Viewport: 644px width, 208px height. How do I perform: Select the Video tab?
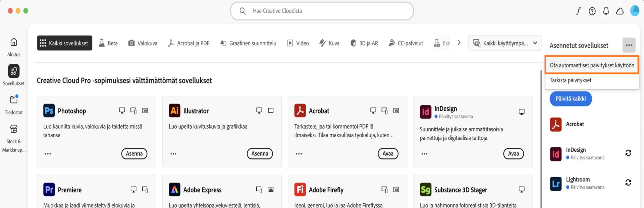coord(298,43)
